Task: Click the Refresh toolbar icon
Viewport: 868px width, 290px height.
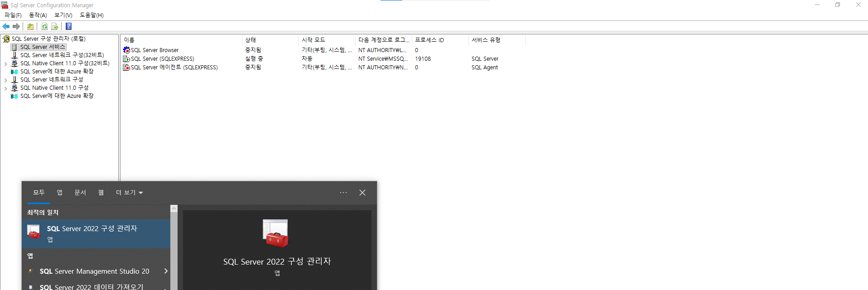Action: click(x=44, y=27)
